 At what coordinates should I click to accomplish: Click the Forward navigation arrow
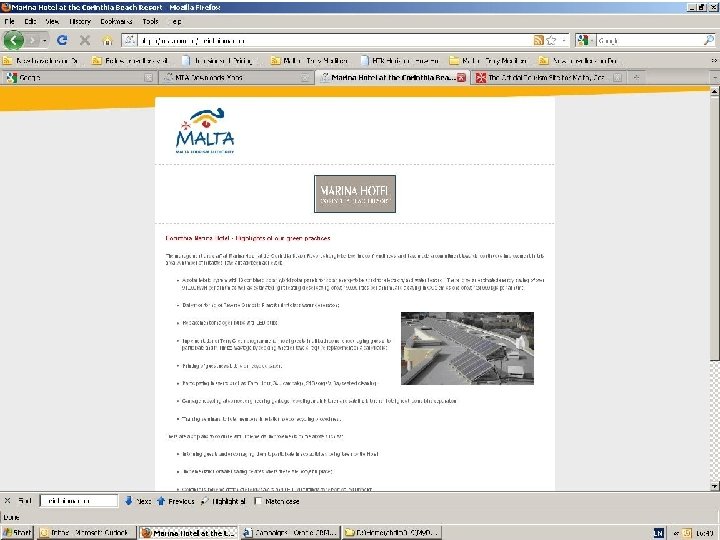click(x=32, y=40)
